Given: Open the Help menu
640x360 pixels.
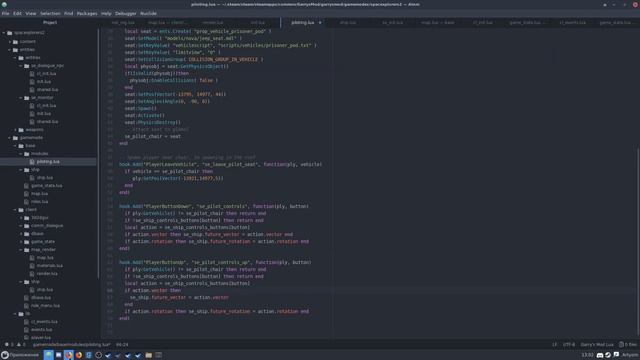Looking at the screenshot, I should 106,13.
